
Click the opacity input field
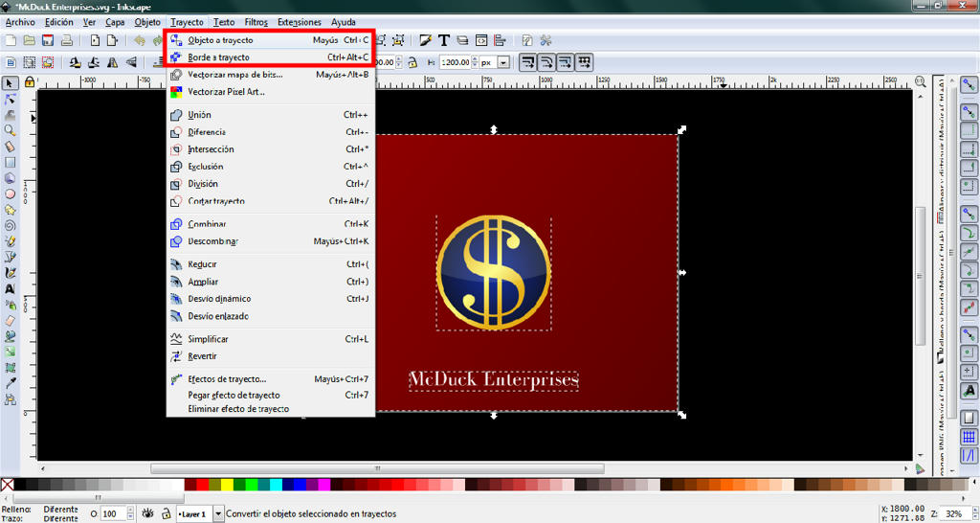pos(113,513)
